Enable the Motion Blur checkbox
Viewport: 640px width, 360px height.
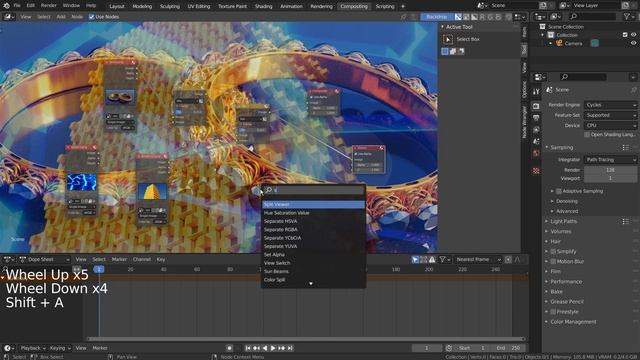(553, 262)
